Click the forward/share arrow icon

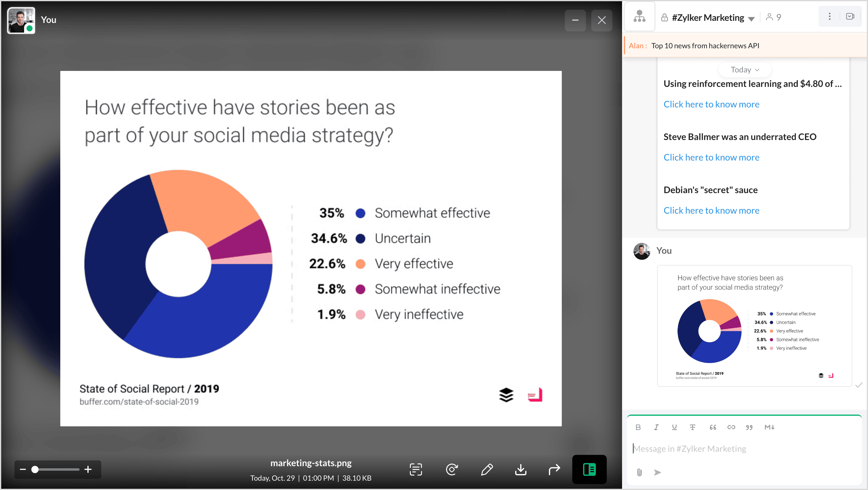pyautogui.click(x=554, y=469)
